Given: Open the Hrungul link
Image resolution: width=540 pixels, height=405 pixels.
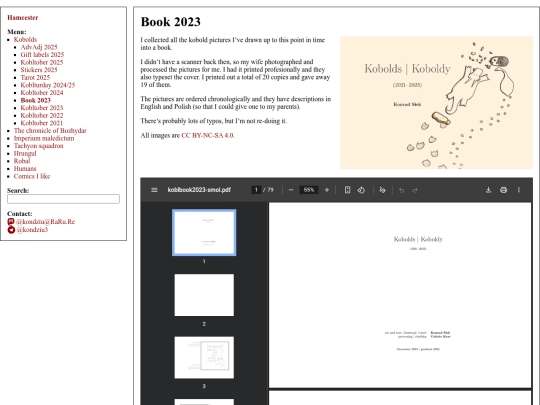Looking at the screenshot, I should 25,153.
